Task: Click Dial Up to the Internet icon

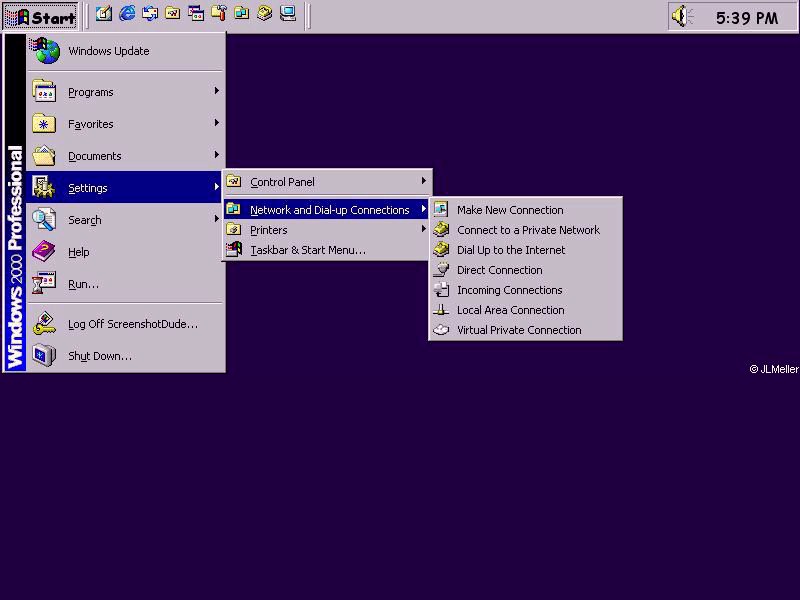Action: (x=441, y=249)
